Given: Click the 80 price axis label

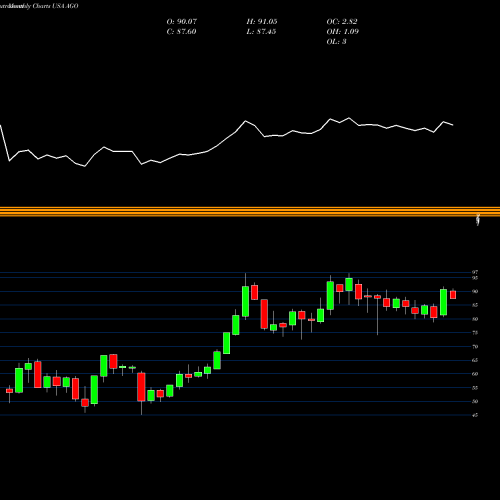Looking at the screenshot, I should tap(475, 319).
